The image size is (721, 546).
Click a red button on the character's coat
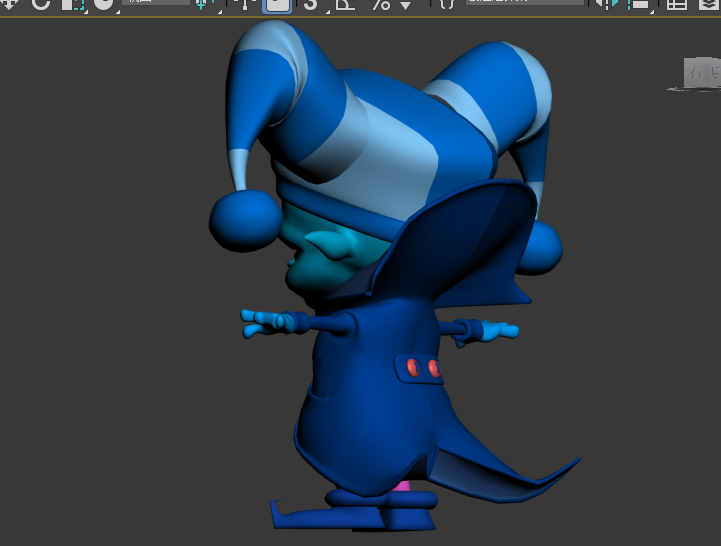point(411,368)
